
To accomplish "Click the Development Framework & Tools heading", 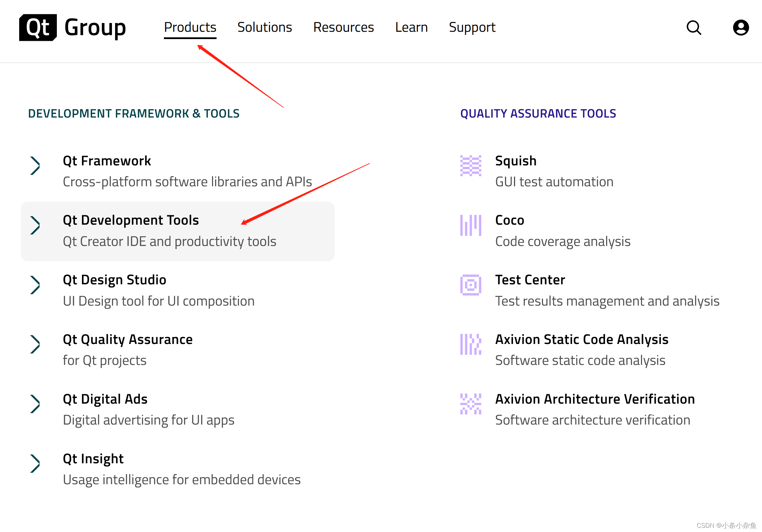I will point(134,114).
